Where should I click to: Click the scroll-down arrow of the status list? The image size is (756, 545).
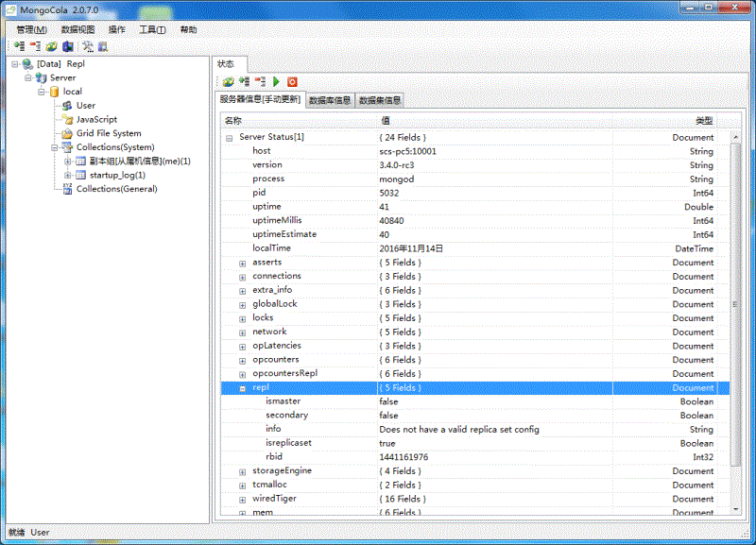tap(736, 509)
